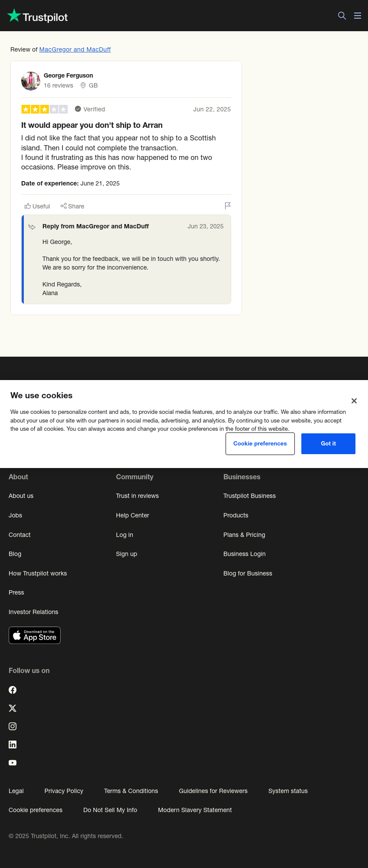Screen dimensions: 368x868
Task: Click the three-star rating image
Action: click(45, 109)
